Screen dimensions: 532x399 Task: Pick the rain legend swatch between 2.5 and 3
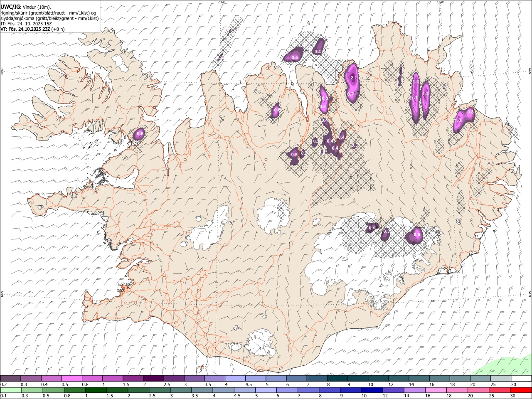pos(160,390)
